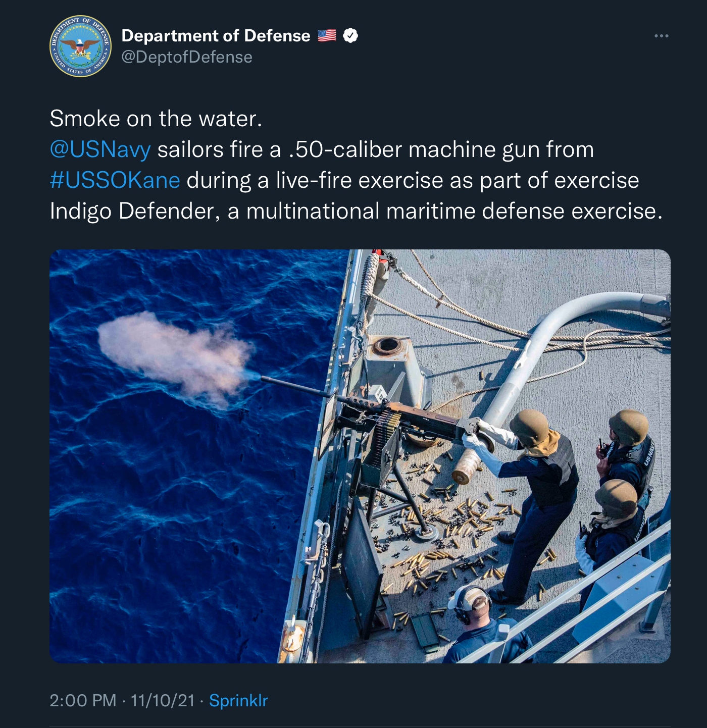Click the 'Indigo Defender' tweet text line
707x728 pixels.
356,211
